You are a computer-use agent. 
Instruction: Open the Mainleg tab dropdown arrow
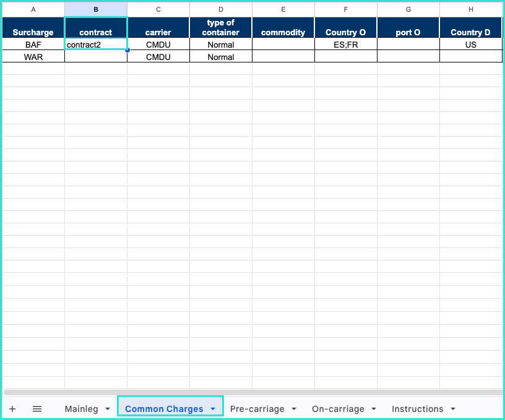coord(108,409)
